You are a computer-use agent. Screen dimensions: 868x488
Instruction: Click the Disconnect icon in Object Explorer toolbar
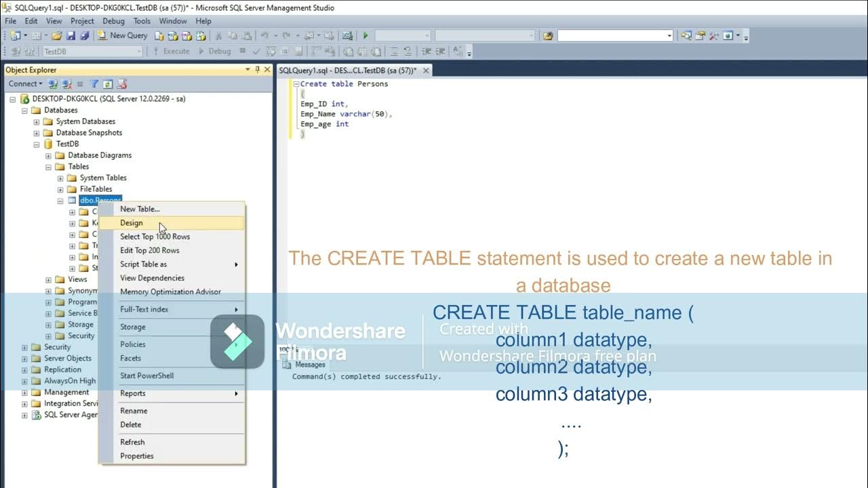click(66, 84)
